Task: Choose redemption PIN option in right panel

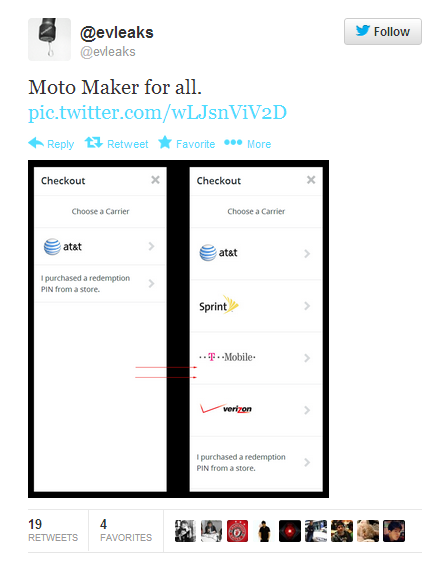Action: click(256, 463)
